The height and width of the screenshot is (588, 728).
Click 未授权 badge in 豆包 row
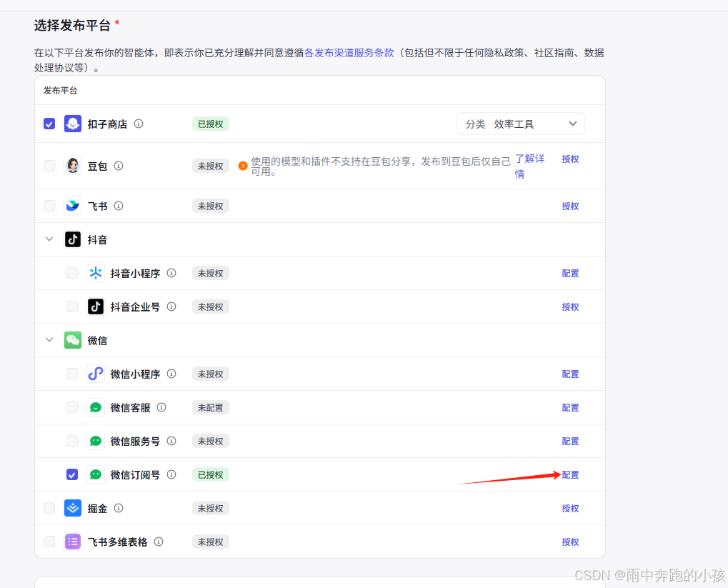[210, 166]
